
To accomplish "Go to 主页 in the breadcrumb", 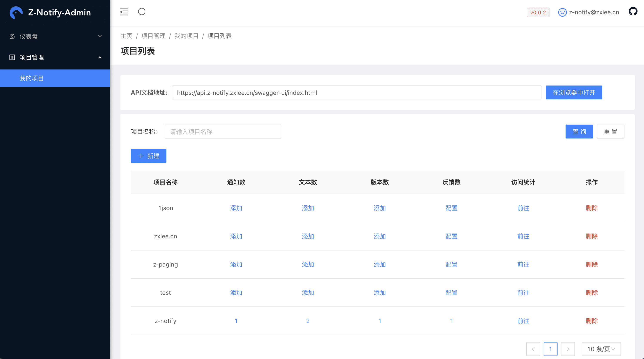I will [x=126, y=36].
